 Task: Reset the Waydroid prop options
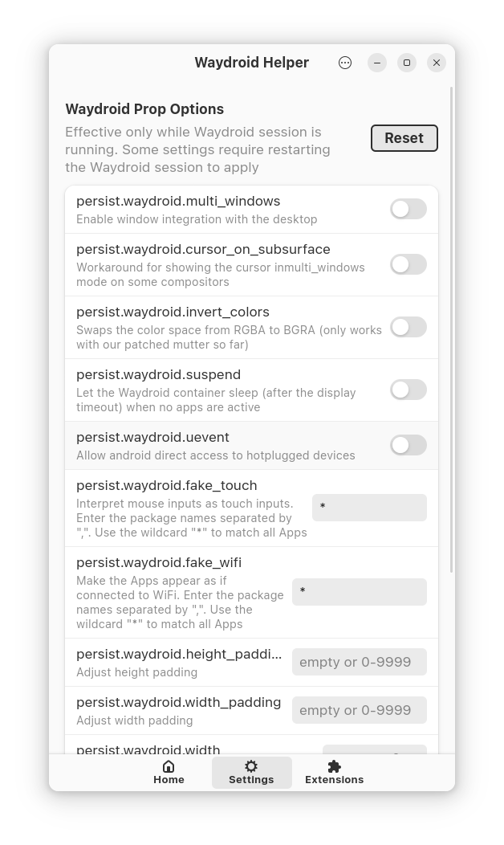pos(404,138)
